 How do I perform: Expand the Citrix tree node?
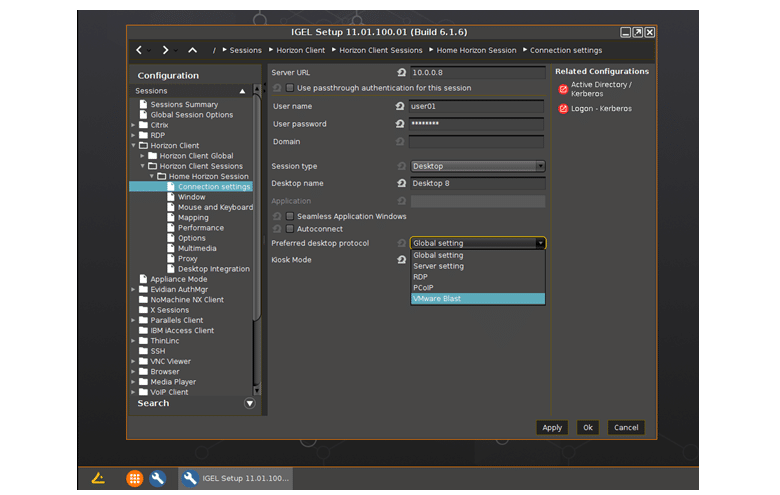(133, 125)
